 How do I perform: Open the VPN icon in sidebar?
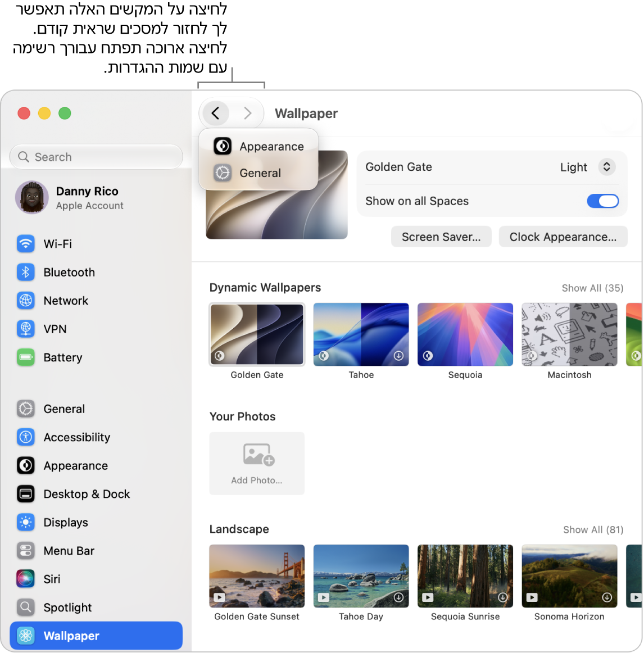pyautogui.click(x=25, y=329)
